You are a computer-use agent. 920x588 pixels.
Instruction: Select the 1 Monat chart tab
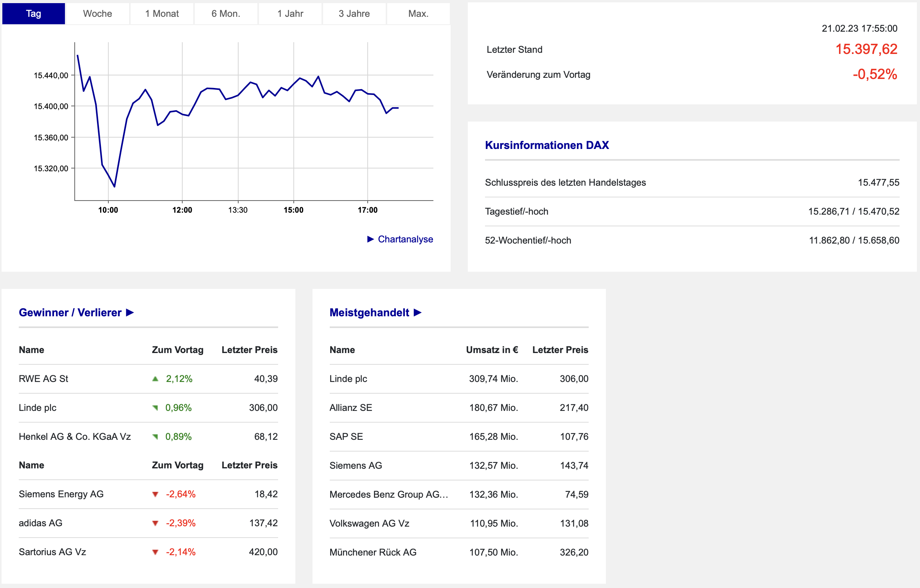pos(162,14)
